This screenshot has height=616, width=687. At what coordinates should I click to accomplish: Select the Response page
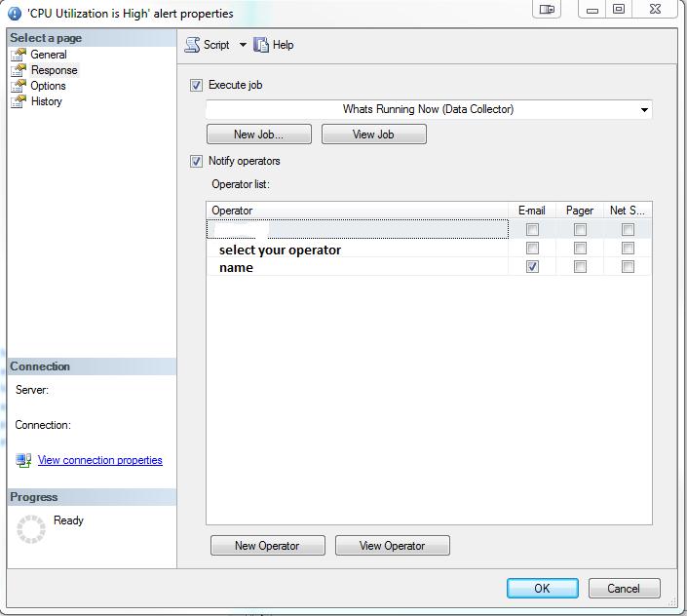pos(55,70)
